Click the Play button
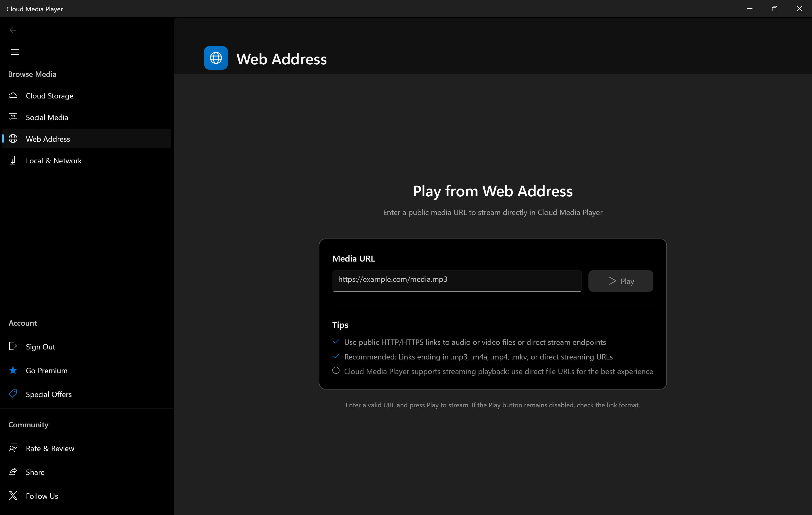The width and height of the screenshot is (812, 515). pos(620,281)
